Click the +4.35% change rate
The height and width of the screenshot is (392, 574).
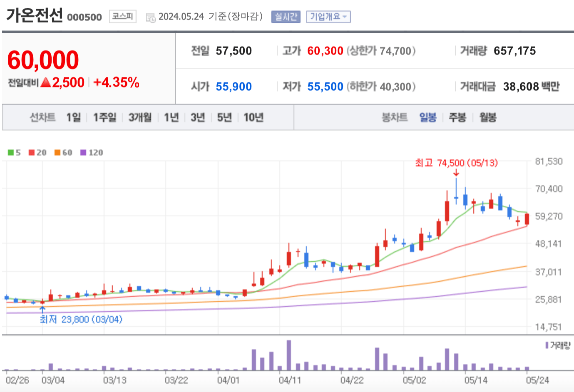coord(116,82)
